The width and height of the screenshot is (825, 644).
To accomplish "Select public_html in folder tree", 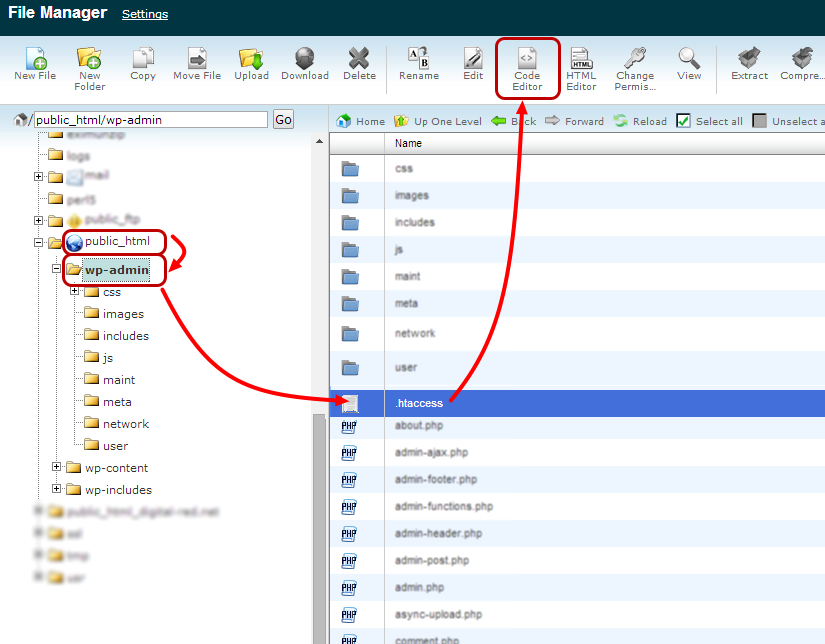I will pyautogui.click(x=117, y=242).
